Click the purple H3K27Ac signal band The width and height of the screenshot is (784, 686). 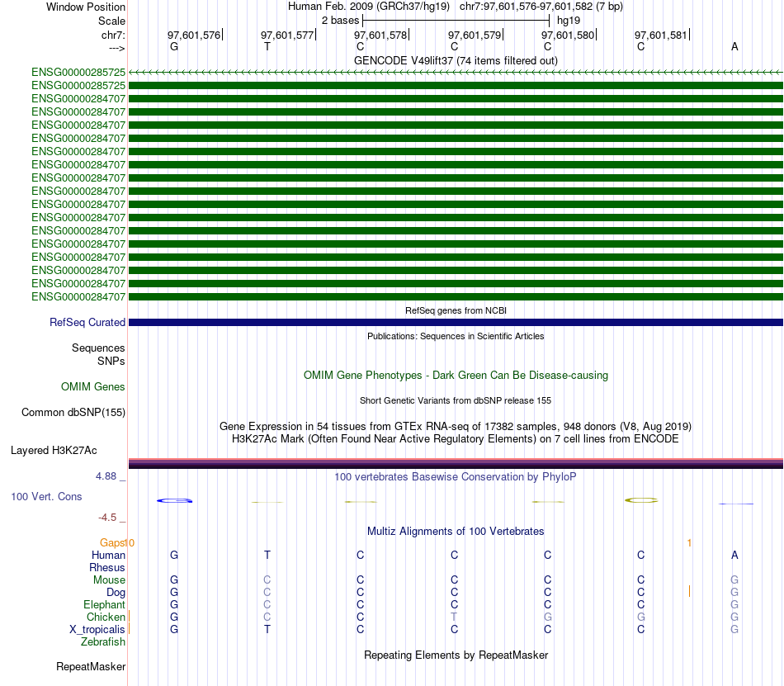pos(456,463)
